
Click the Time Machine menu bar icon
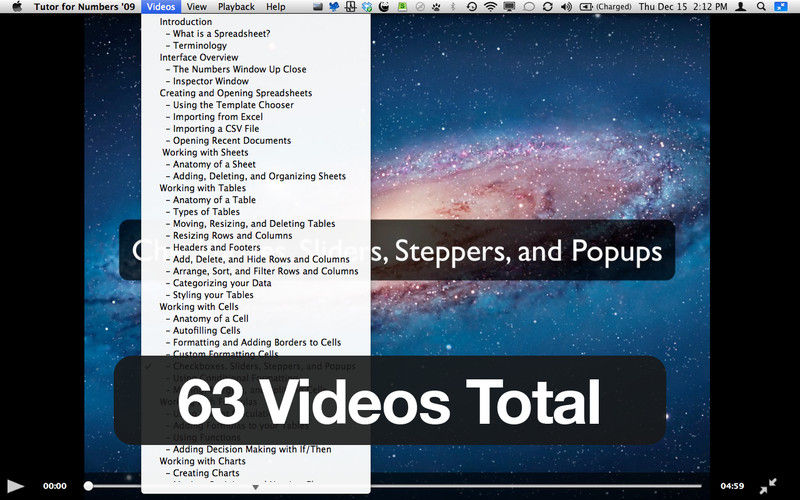click(472, 7)
